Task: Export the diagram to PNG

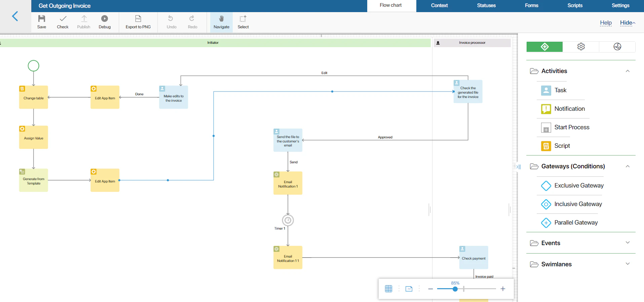Action: pos(138,22)
